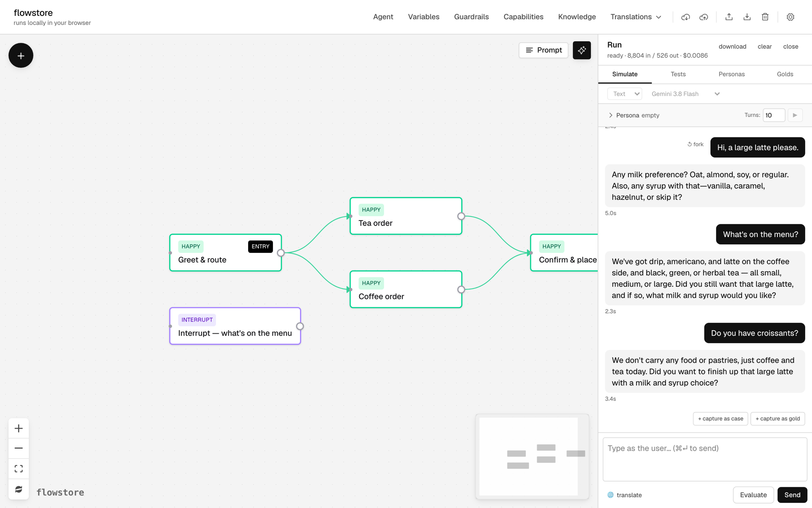Click output handle of Greet & route node
The image size is (812, 508).
[281, 253]
